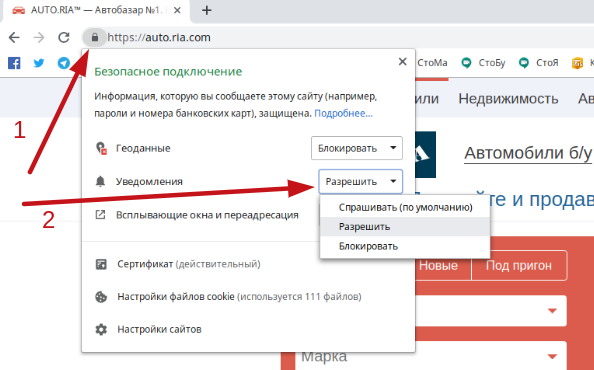Open Автомобили б/у link

pos(528,153)
